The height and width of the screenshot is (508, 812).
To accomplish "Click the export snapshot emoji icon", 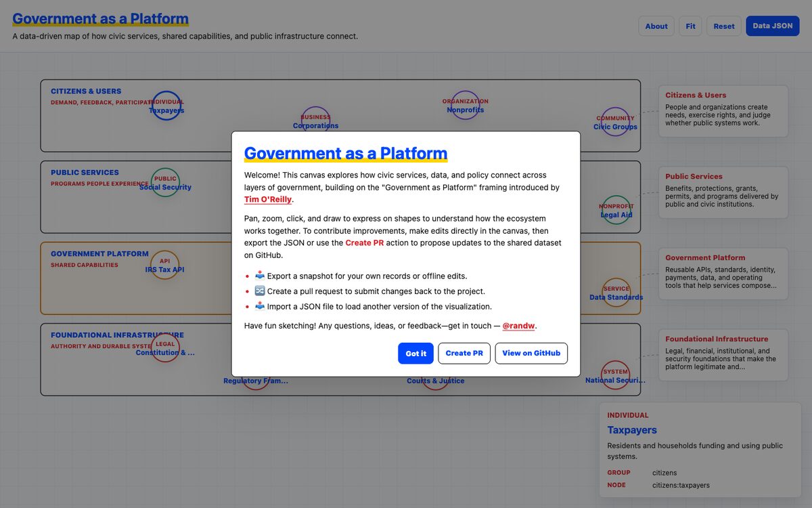I will 260,276.
